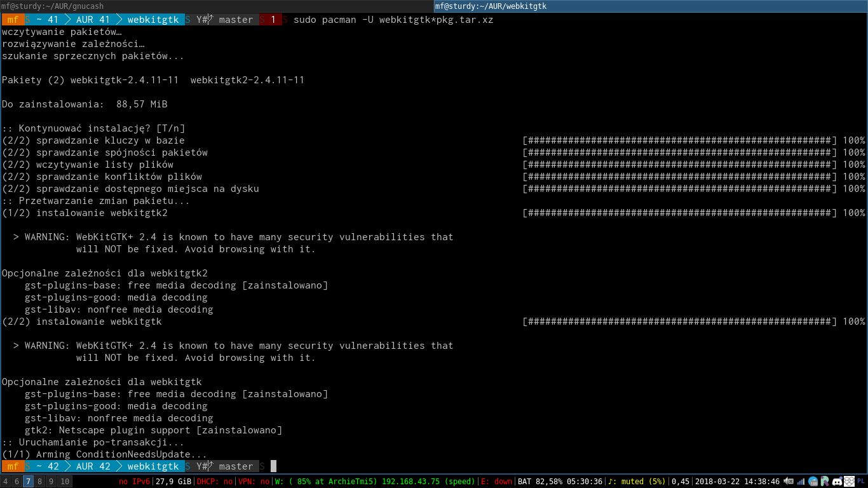The image size is (868, 488).
Task: Switch to workspace 6
Action: coord(17,482)
